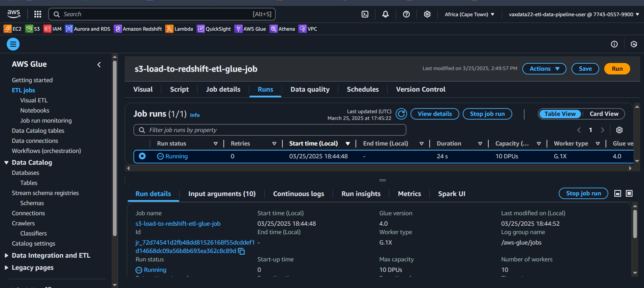Screen dimensions: 644x288
Task: Open Amazon Redshift shortcut
Action: (138, 29)
